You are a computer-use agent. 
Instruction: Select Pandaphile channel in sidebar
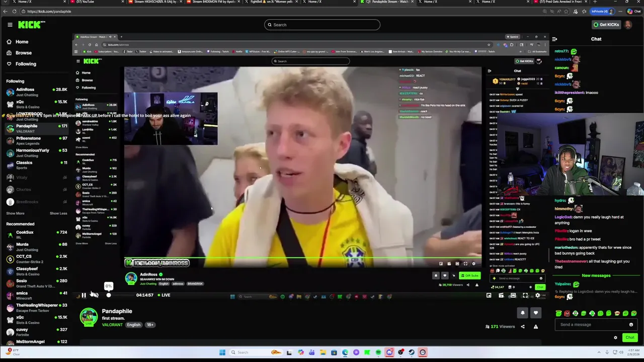35,128
